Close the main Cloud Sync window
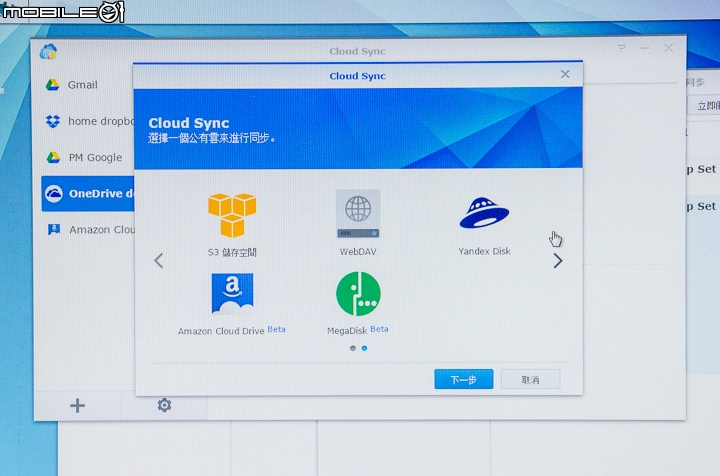Viewport: 720px width, 476px height. (x=669, y=48)
